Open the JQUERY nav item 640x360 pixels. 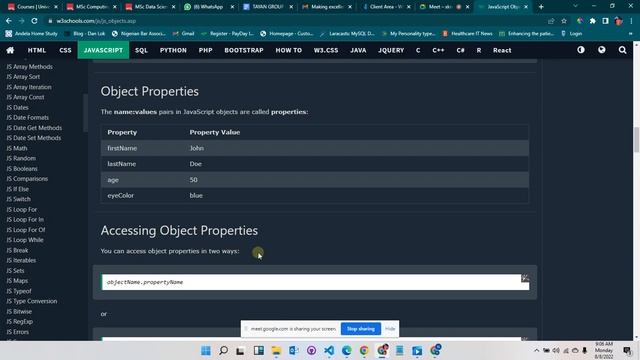tap(391, 50)
